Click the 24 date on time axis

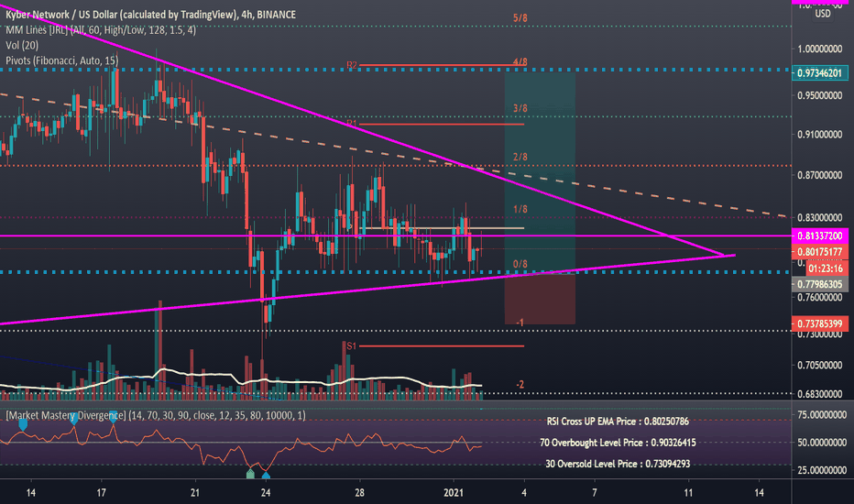[x=266, y=493]
